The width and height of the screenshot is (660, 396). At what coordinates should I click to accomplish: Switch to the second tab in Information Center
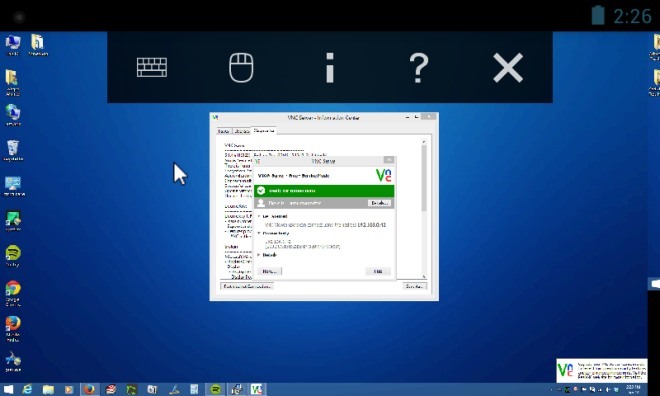(x=241, y=131)
